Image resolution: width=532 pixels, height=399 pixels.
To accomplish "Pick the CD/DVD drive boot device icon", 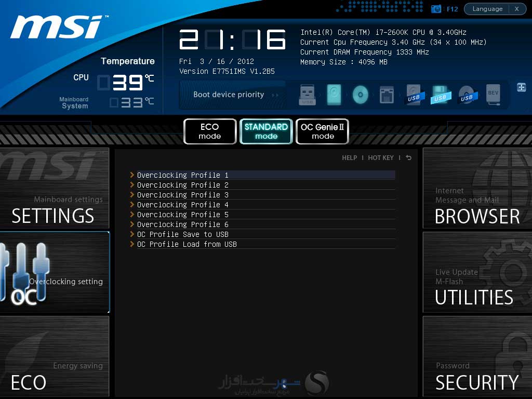I will coord(361,95).
